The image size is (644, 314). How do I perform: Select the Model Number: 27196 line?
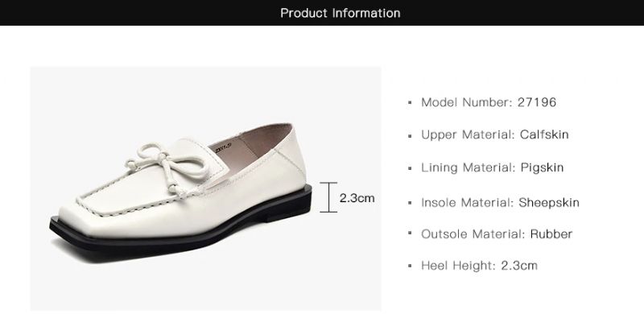tap(489, 102)
